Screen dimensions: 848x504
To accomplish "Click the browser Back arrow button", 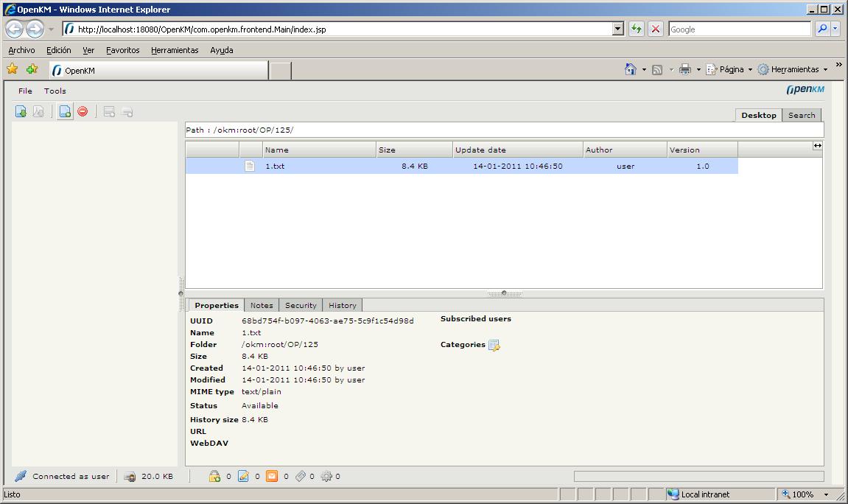I will tap(15, 29).
